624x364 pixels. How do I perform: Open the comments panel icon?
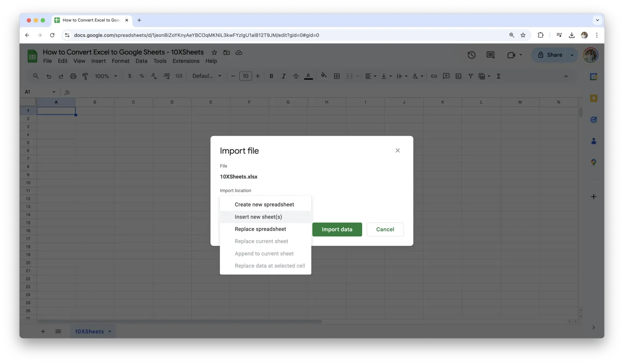[490, 55]
